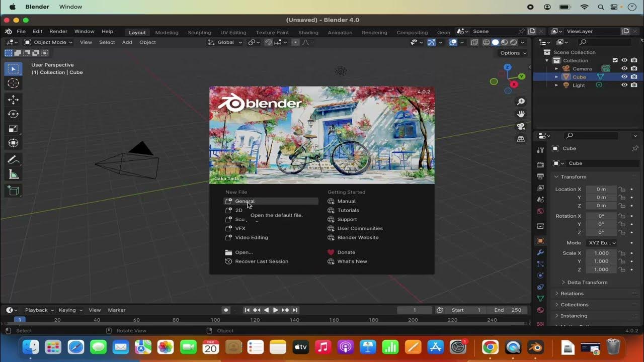Switch perspective/orthographic grid icon

(x=521, y=139)
